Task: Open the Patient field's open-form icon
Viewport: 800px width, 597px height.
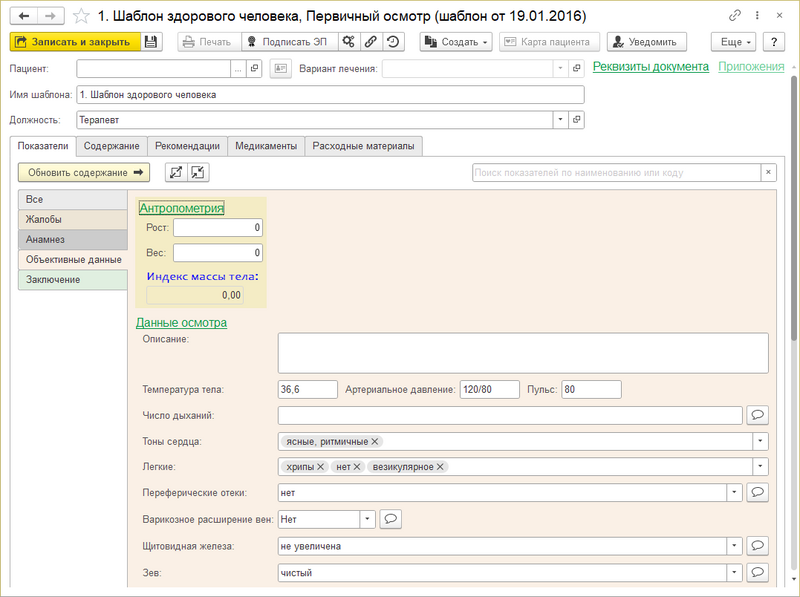Action: 254,68
